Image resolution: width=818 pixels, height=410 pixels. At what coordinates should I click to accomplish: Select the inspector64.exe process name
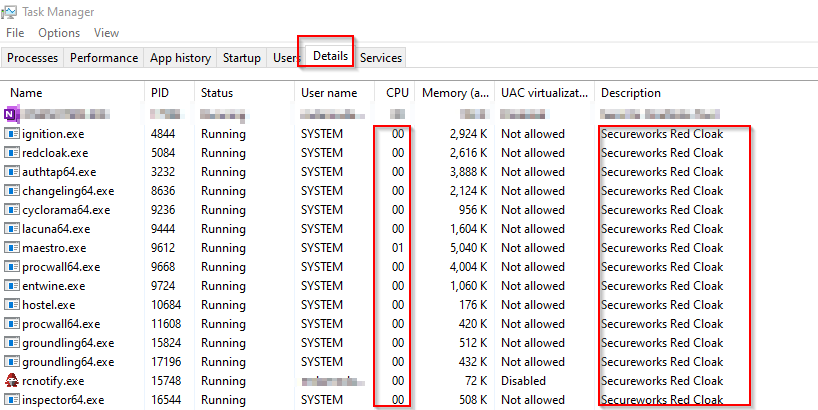click(63, 400)
